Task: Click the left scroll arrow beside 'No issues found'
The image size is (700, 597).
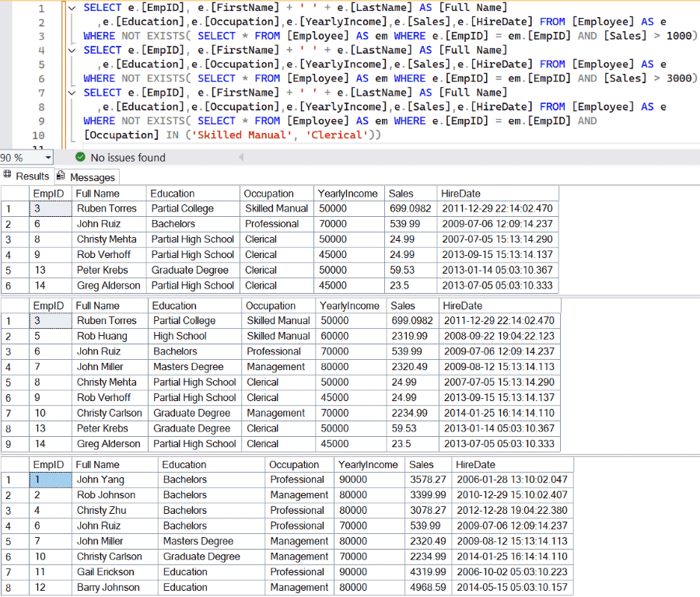Action: coord(241,157)
